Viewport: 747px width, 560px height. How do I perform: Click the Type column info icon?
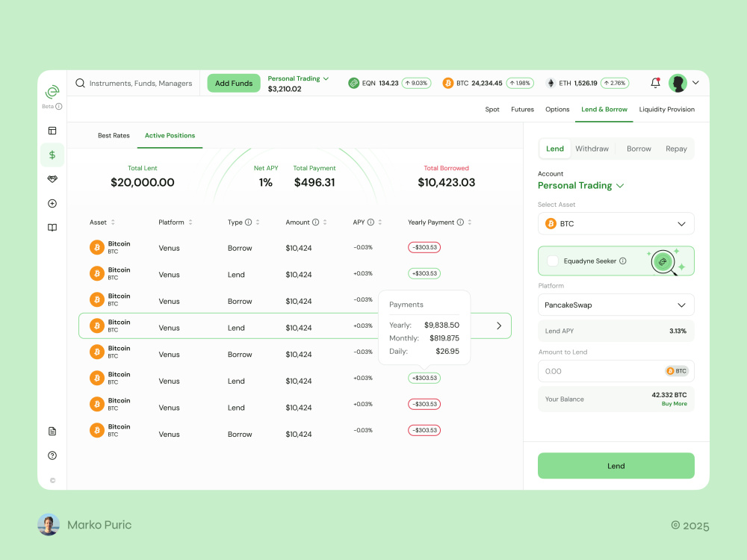click(x=248, y=223)
